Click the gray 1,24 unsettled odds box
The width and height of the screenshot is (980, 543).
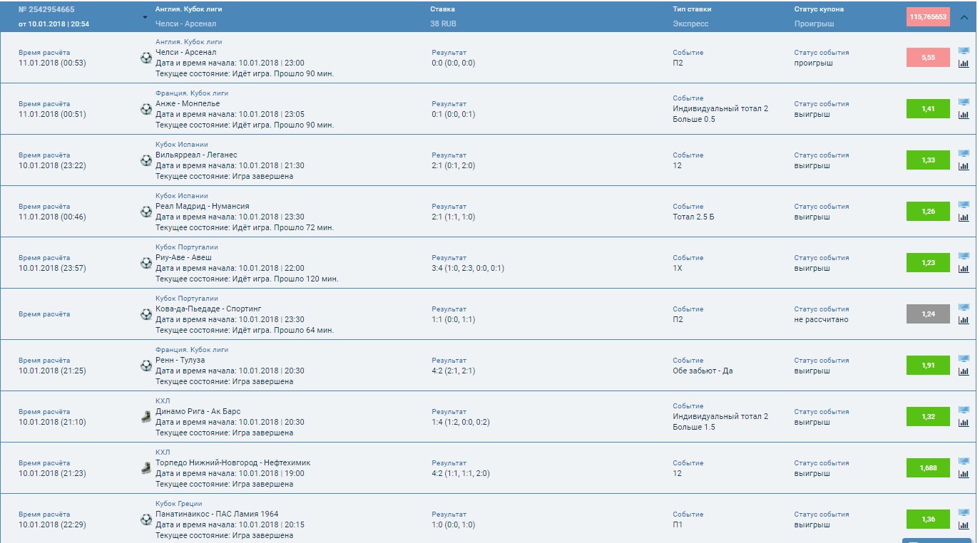coord(928,314)
